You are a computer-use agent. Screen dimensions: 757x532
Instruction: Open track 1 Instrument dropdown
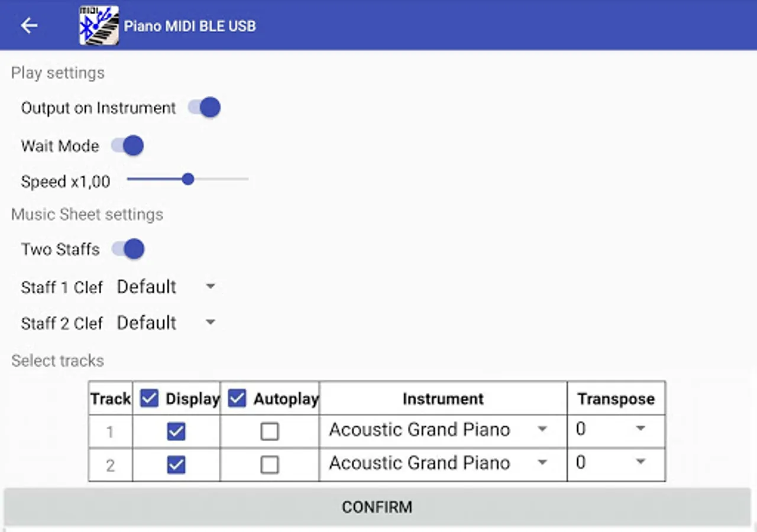(439, 430)
